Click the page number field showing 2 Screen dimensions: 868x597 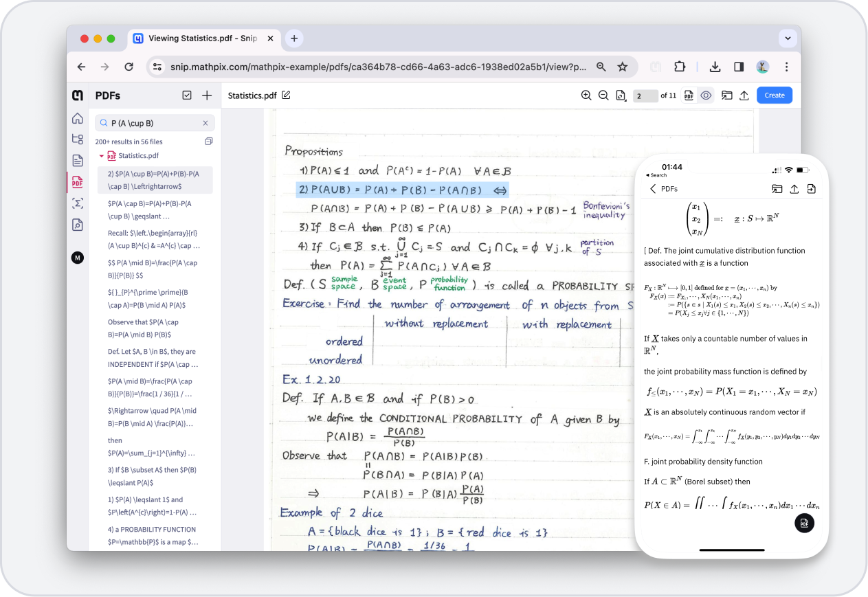pyautogui.click(x=645, y=95)
